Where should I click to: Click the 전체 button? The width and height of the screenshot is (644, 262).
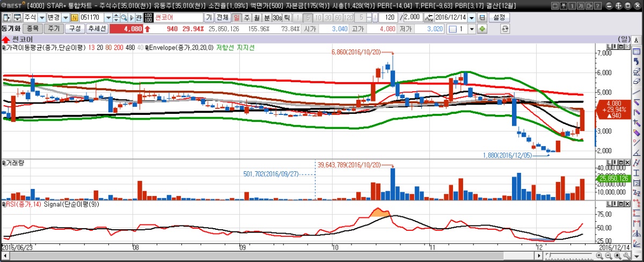click(222, 17)
